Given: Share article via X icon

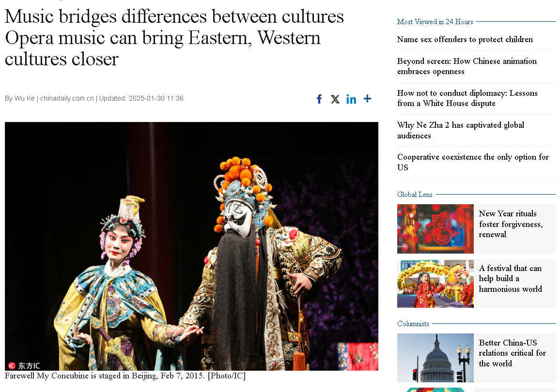Looking at the screenshot, I should (335, 99).
